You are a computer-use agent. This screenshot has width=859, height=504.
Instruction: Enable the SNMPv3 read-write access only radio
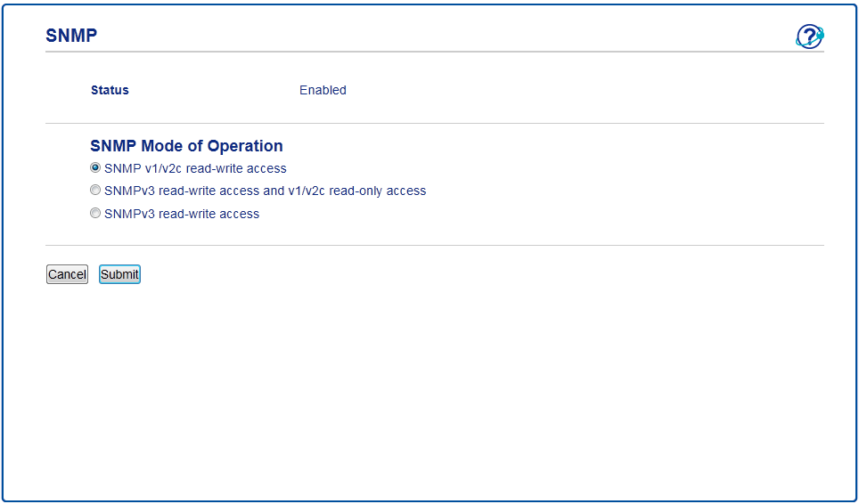[95, 214]
